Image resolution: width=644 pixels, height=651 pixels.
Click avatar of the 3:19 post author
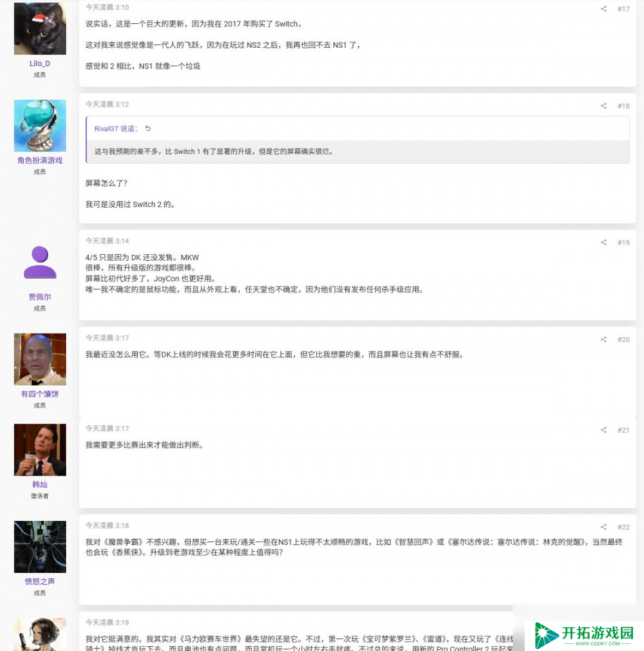pos(40,634)
